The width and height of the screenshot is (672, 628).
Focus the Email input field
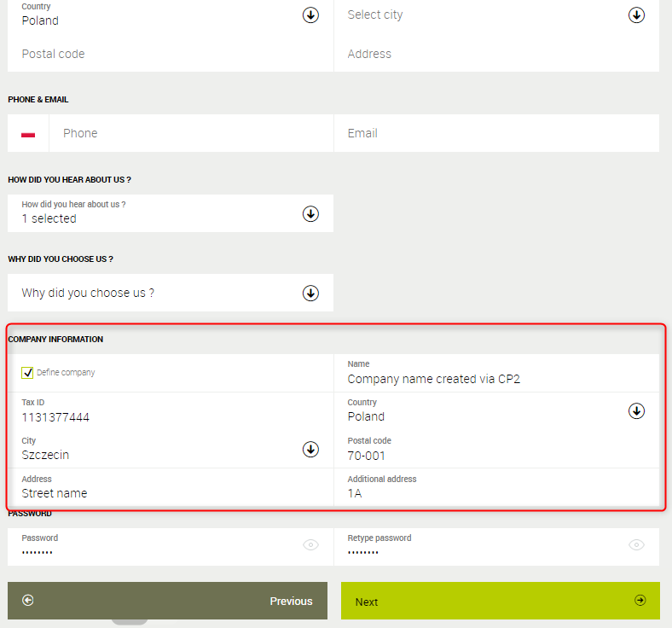tap(496, 134)
